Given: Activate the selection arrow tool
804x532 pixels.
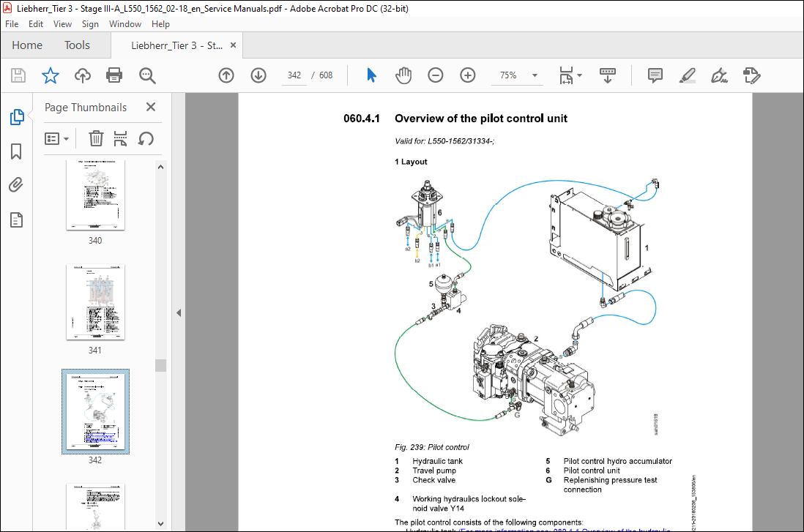Looking at the screenshot, I should pos(372,75).
